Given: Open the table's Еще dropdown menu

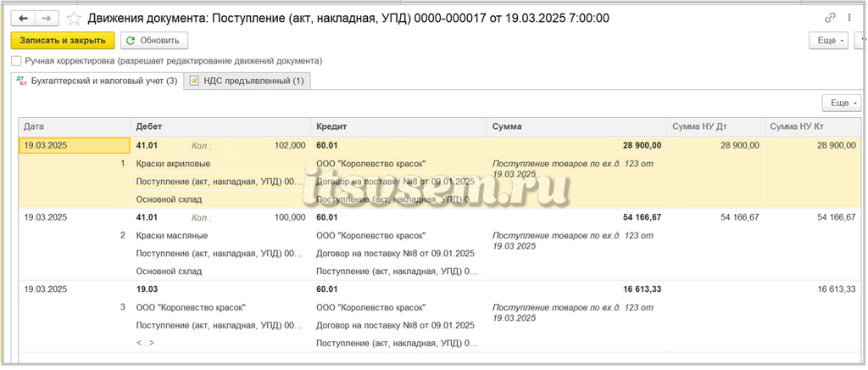Looking at the screenshot, I should coord(842,103).
